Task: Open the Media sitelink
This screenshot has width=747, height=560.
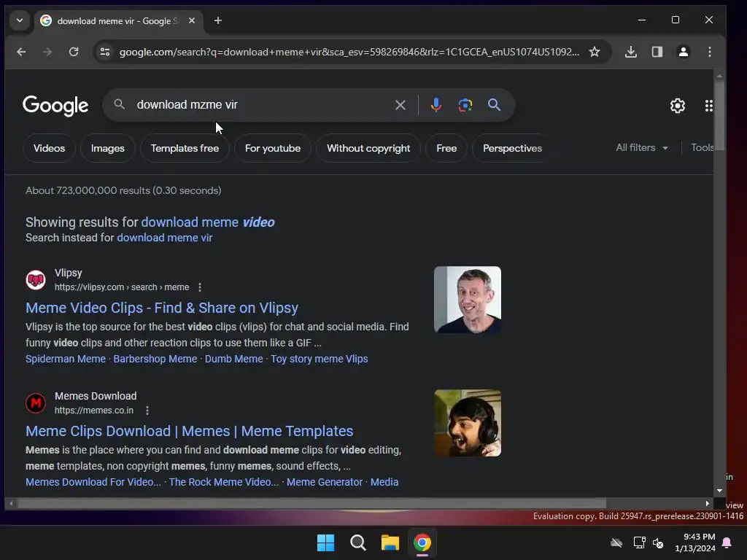Action: tap(384, 482)
